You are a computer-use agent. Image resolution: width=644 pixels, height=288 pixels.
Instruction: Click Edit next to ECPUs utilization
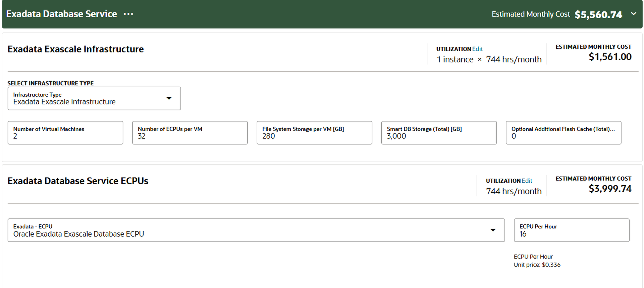pyautogui.click(x=527, y=181)
